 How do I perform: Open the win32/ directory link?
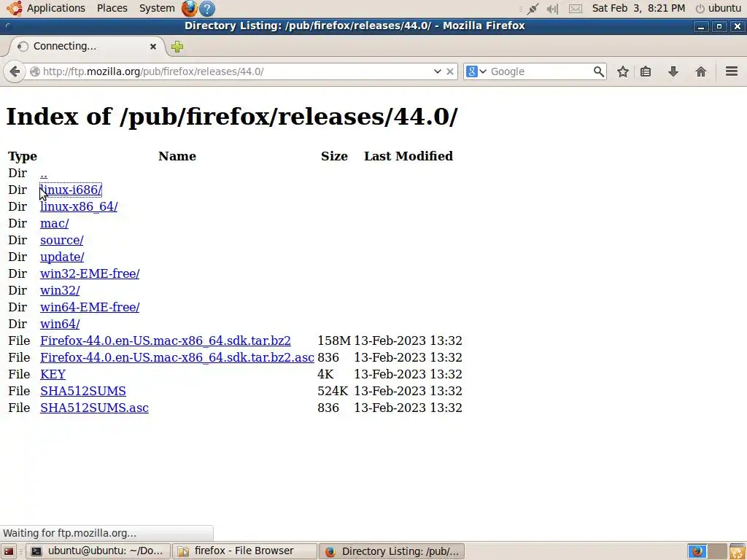(60, 290)
